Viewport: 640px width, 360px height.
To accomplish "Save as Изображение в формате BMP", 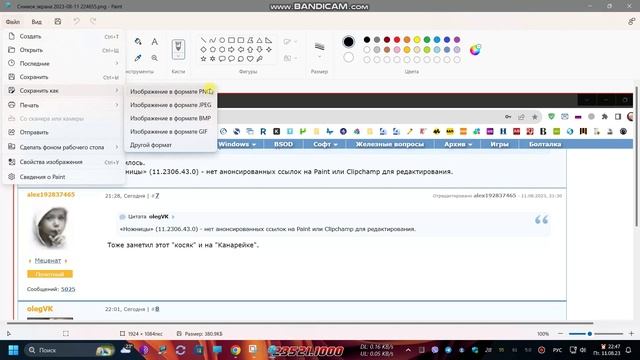I will pyautogui.click(x=171, y=118).
